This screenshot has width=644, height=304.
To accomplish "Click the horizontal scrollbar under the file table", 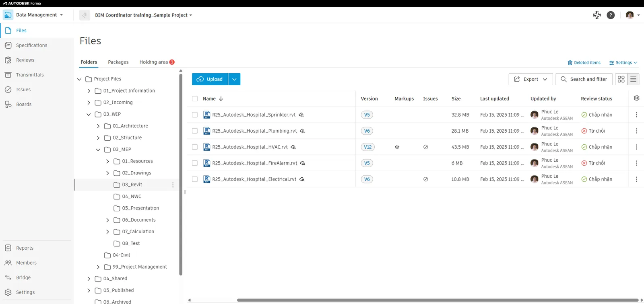I will point(438,300).
